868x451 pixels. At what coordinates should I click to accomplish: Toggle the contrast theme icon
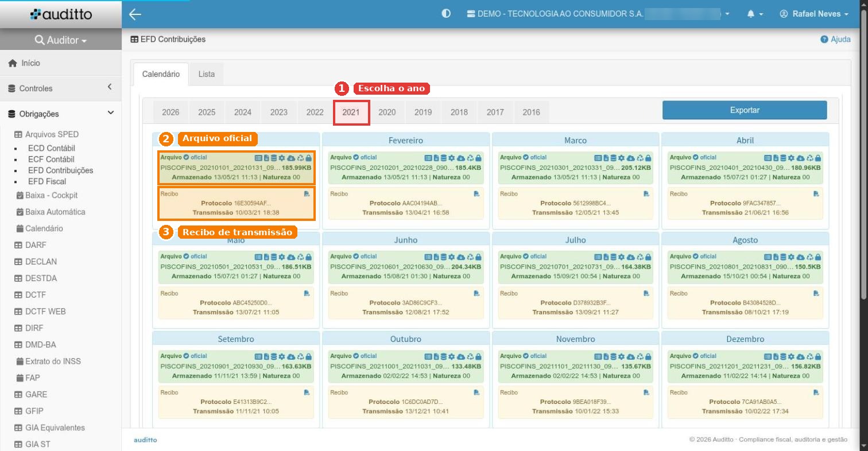click(x=446, y=14)
